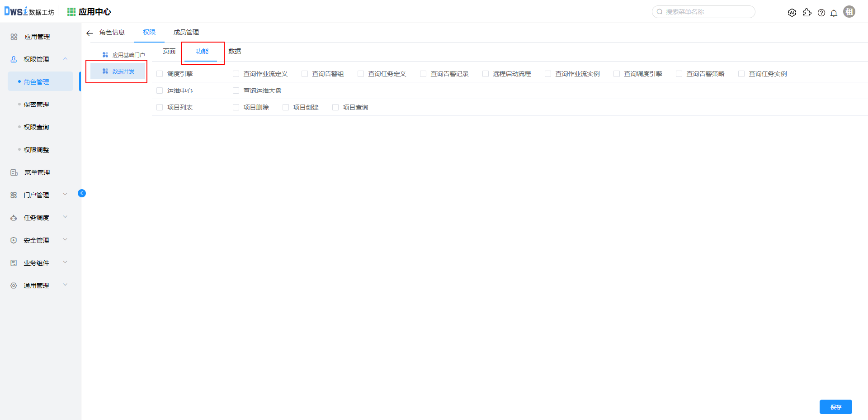Open the plugin puzzle icon in header
The width and height of the screenshot is (868, 420).
(807, 13)
